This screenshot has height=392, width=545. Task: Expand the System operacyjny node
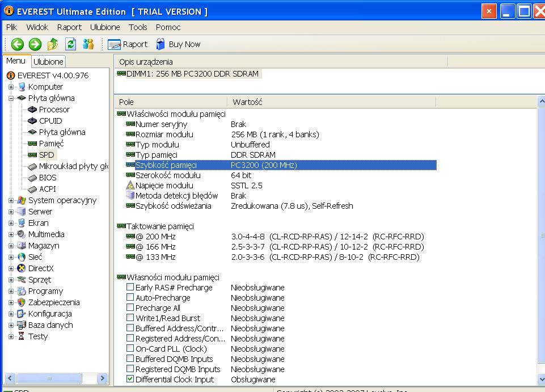tap(11, 201)
